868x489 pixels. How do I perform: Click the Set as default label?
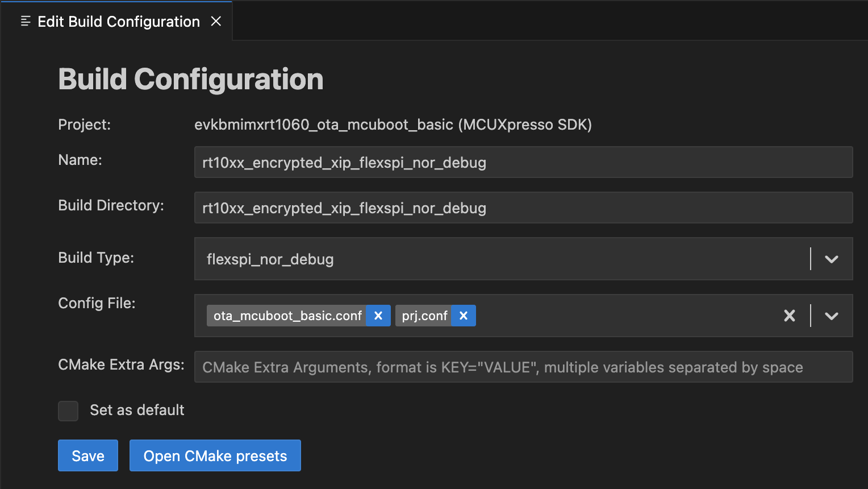pyautogui.click(x=137, y=411)
